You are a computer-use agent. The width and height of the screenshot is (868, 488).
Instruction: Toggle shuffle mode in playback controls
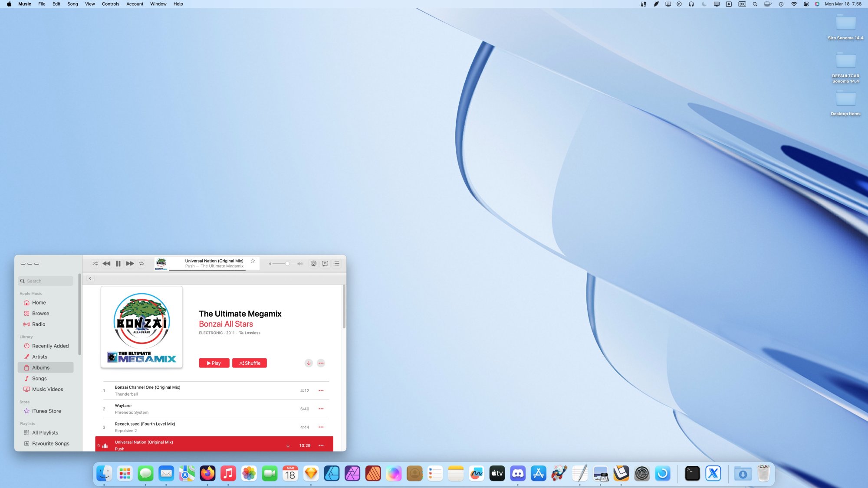tap(95, 263)
